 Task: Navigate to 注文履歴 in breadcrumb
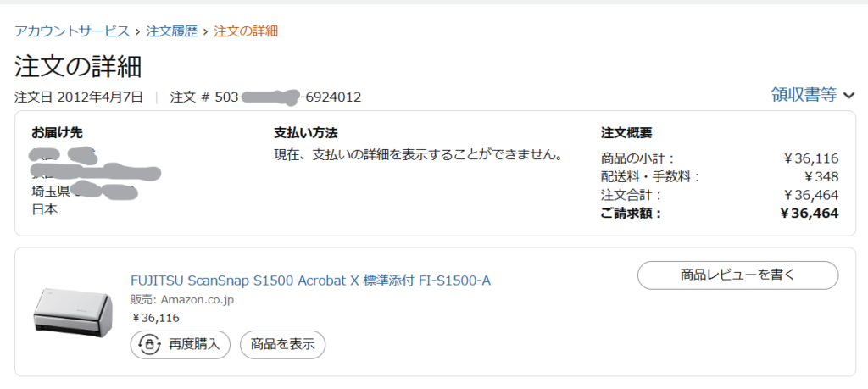[171, 31]
